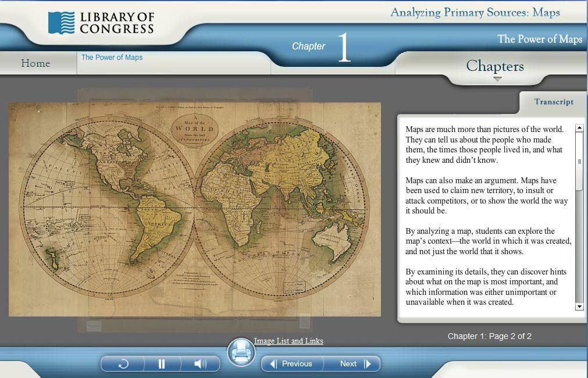The image size is (588, 378).
Task: Click the world map image
Action: (x=195, y=209)
